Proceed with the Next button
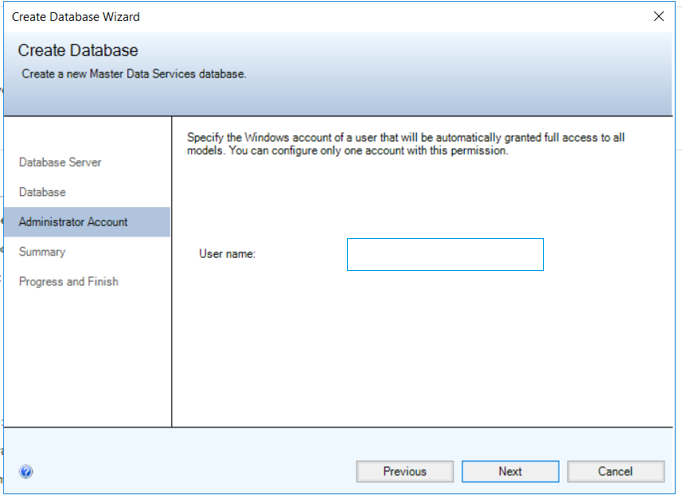The height and width of the screenshot is (501, 682). pyautogui.click(x=510, y=471)
